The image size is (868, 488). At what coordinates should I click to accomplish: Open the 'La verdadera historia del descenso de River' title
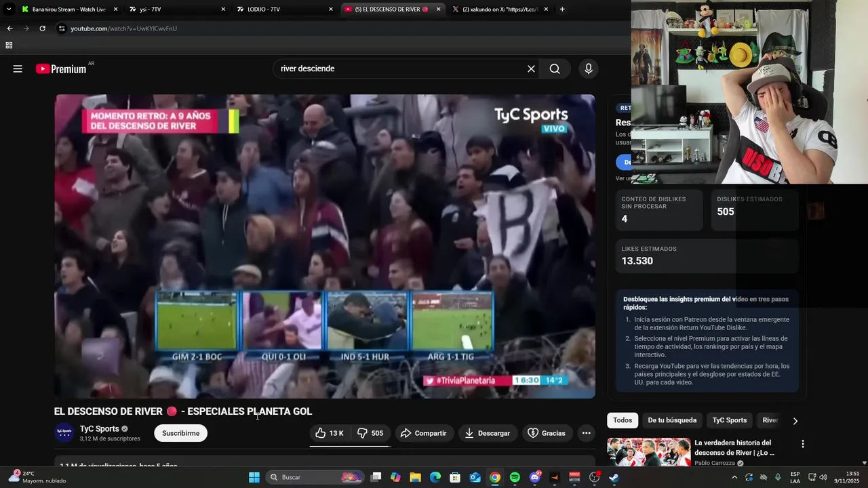click(x=734, y=447)
